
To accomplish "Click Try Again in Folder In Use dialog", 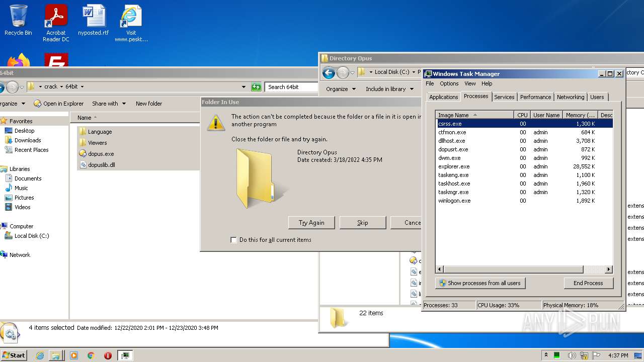I will point(311,223).
